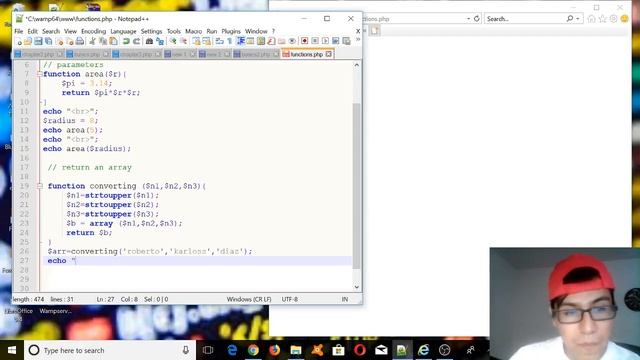Click the Print icon in Notepad++ toolbar
The image size is (640, 360).
pos(80,41)
